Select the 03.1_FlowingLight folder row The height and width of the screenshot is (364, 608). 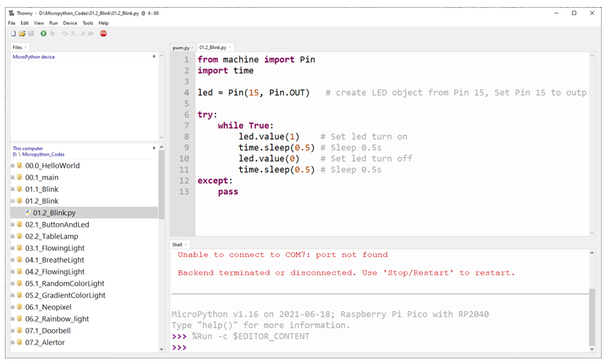[x=84, y=248]
